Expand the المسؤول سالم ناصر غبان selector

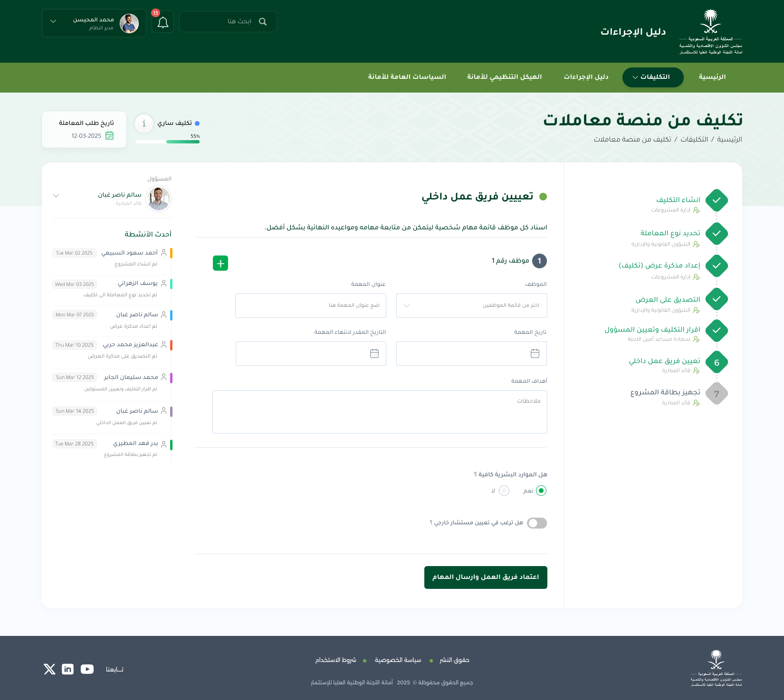coord(56,196)
